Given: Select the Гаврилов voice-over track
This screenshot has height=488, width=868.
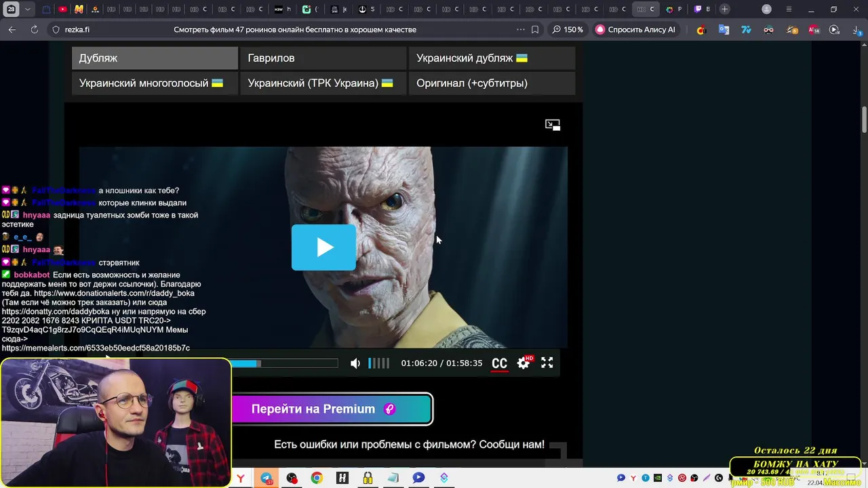Looking at the screenshot, I should point(323,58).
